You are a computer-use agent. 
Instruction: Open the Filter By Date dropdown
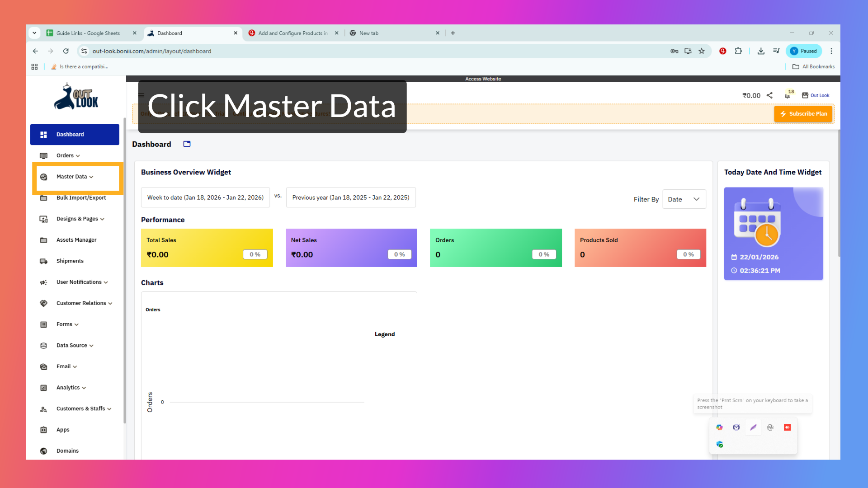684,199
